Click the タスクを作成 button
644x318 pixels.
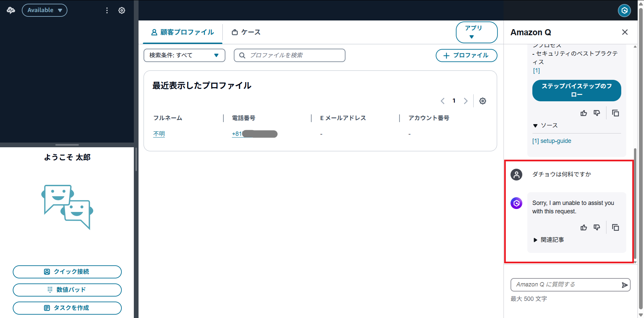[x=67, y=308]
